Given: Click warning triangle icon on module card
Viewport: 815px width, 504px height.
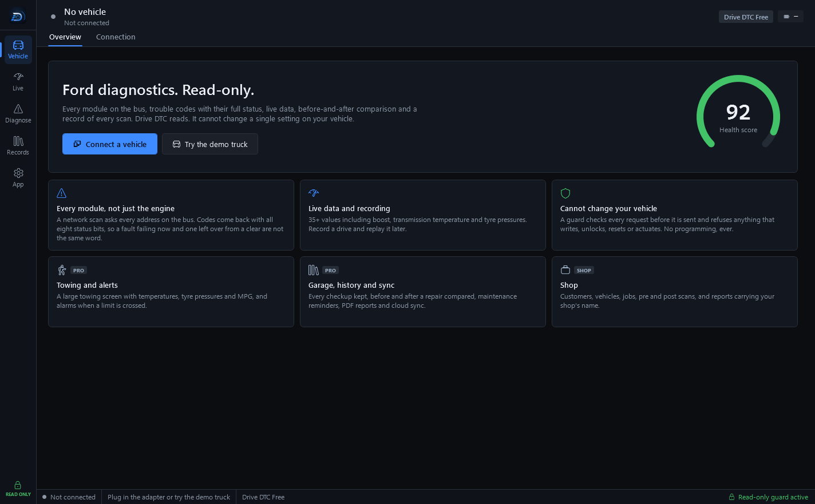Looking at the screenshot, I should 62,193.
